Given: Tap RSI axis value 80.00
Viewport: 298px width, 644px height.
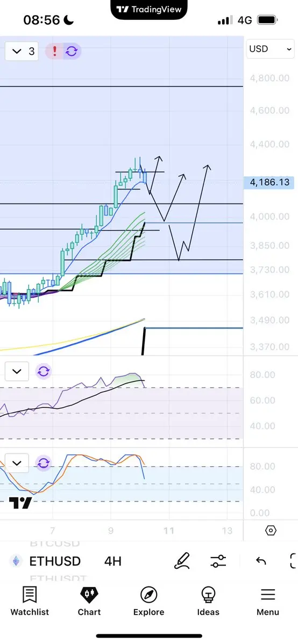Looking at the screenshot, I should point(262,374).
